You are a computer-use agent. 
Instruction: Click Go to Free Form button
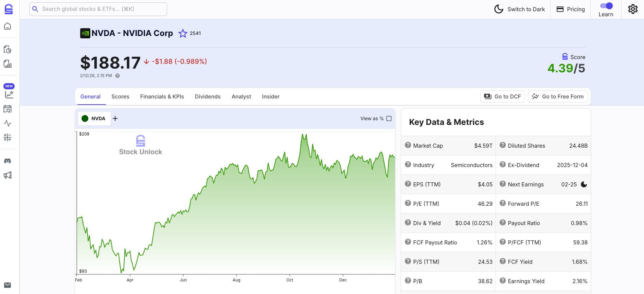[558, 96]
